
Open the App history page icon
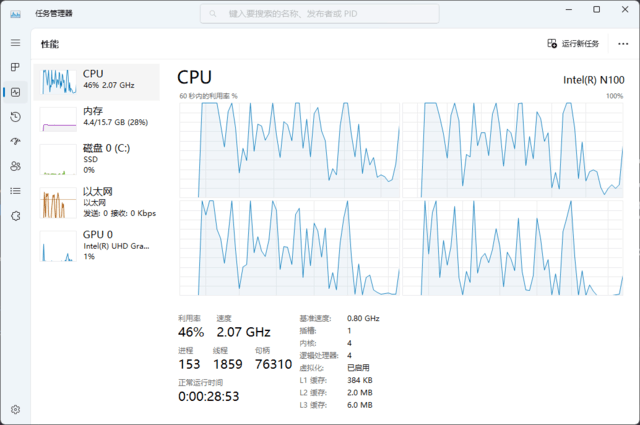15,117
